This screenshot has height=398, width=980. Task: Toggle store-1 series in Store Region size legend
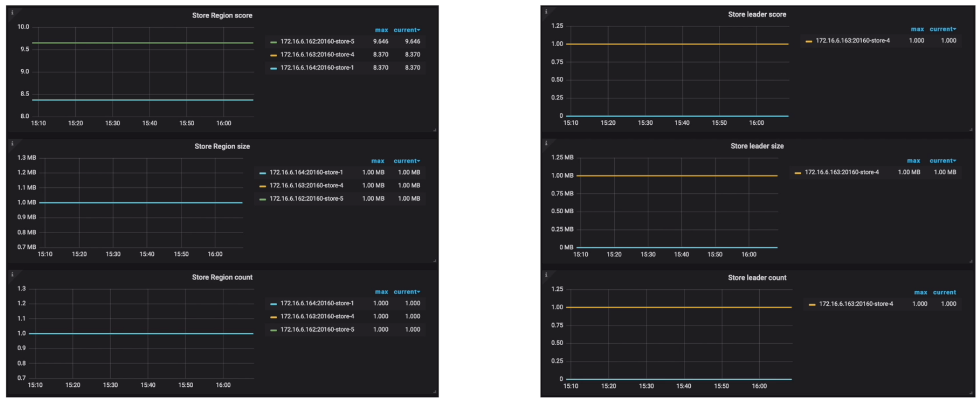point(306,172)
